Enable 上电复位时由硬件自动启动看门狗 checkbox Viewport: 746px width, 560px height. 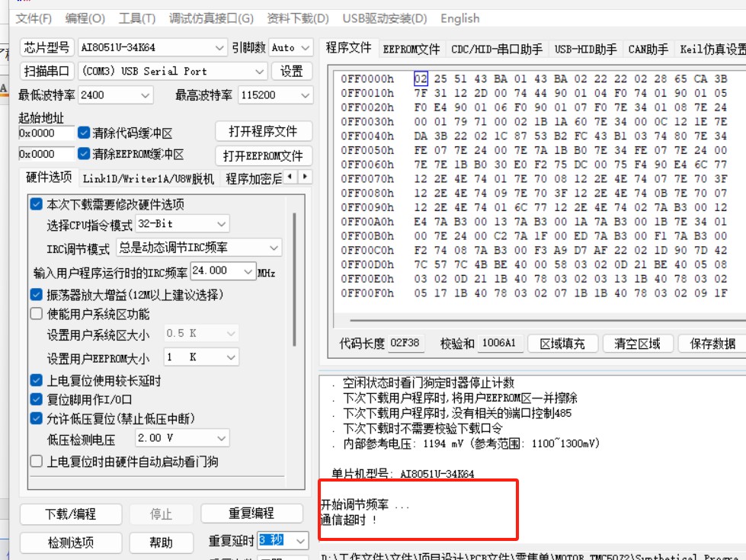tap(36, 461)
